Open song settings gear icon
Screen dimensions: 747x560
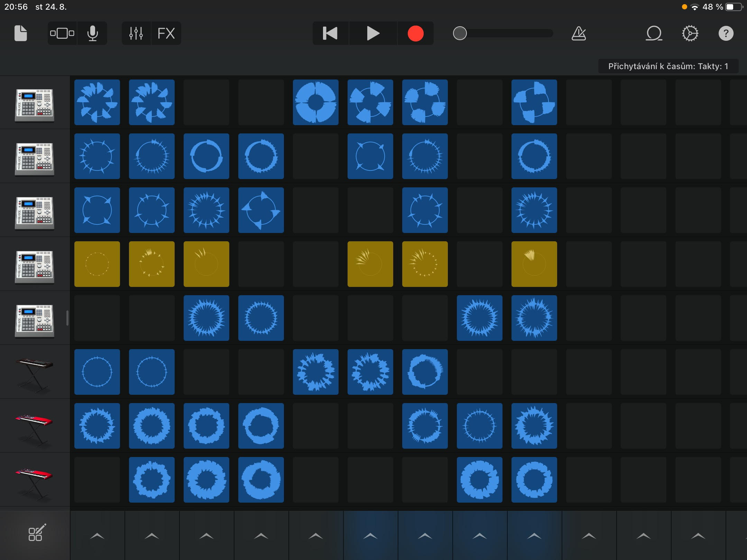coord(690,34)
